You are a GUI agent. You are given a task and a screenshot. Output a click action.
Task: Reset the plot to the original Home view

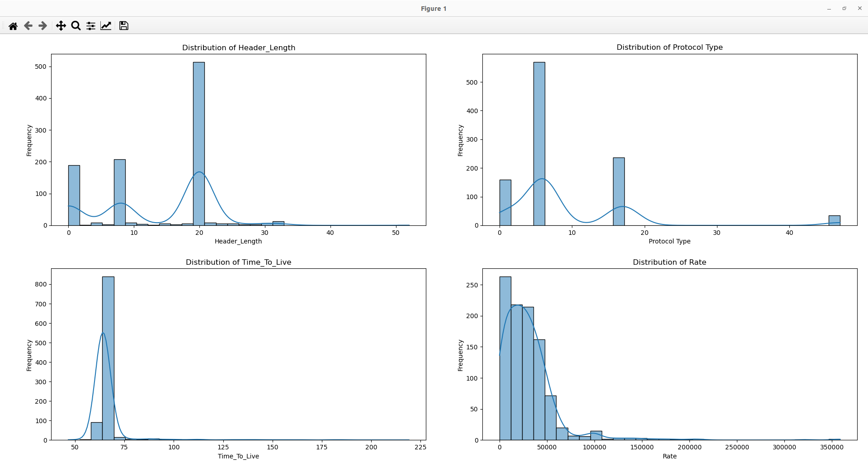click(13, 26)
